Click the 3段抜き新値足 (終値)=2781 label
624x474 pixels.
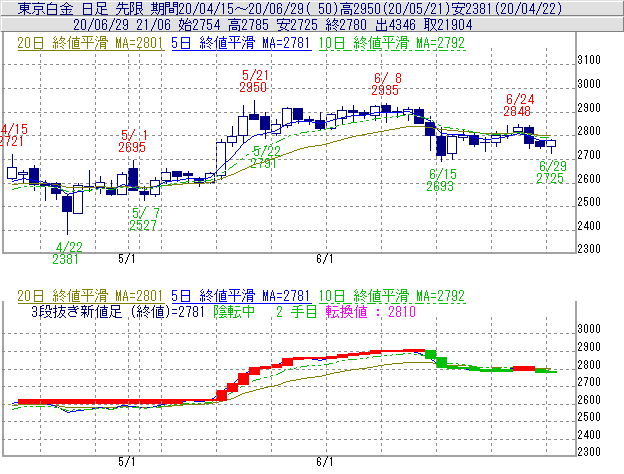coord(118,312)
